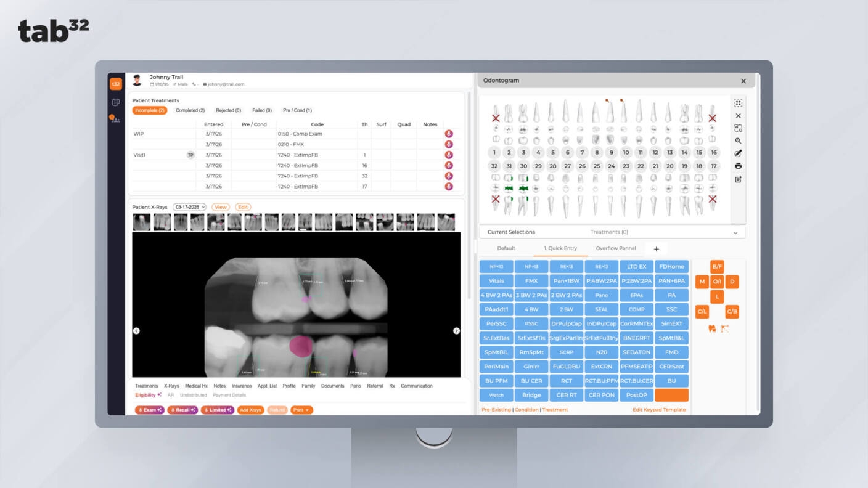
Task: Select tooth number 32 in the odontogram
Action: pyautogui.click(x=494, y=166)
